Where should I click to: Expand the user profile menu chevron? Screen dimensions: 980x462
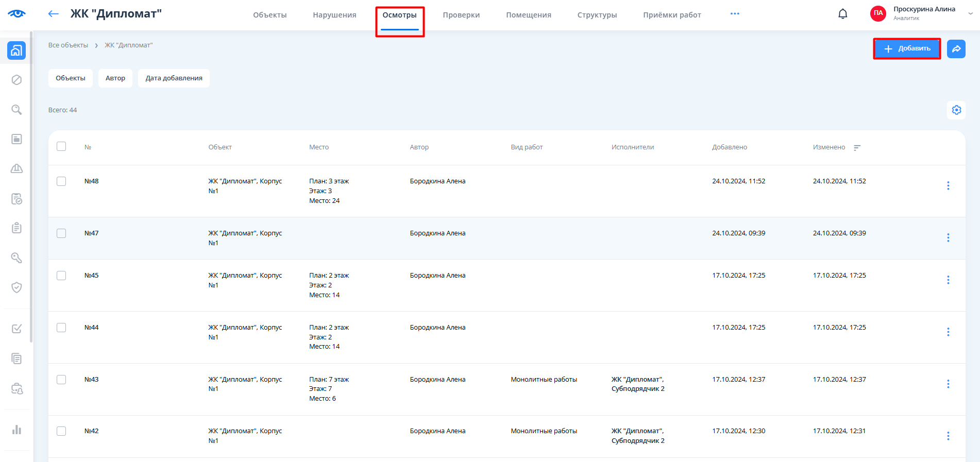click(x=970, y=14)
